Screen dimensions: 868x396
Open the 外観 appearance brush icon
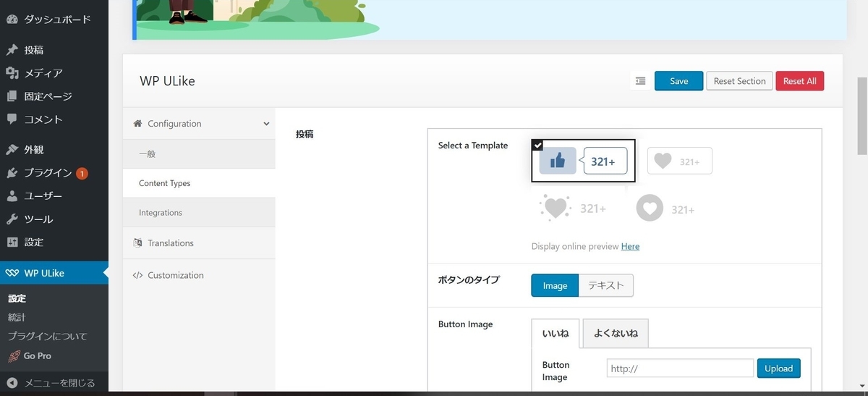coord(12,150)
